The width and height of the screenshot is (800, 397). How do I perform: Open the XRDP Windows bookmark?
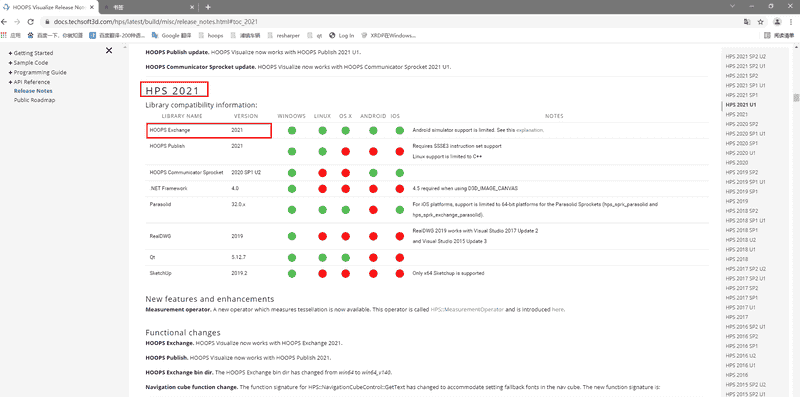388,36
